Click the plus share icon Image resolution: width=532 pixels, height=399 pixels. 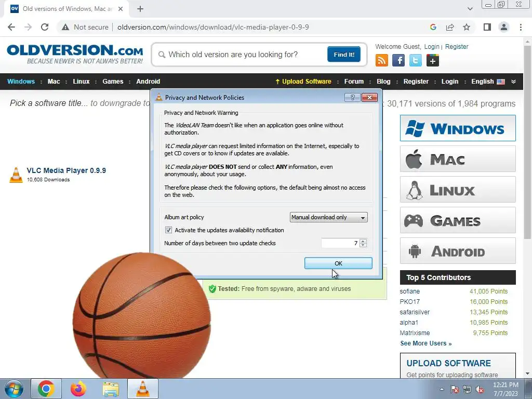coord(433,60)
